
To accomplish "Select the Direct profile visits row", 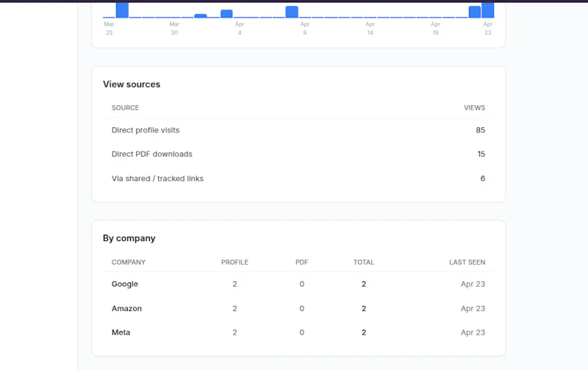I will (298, 130).
